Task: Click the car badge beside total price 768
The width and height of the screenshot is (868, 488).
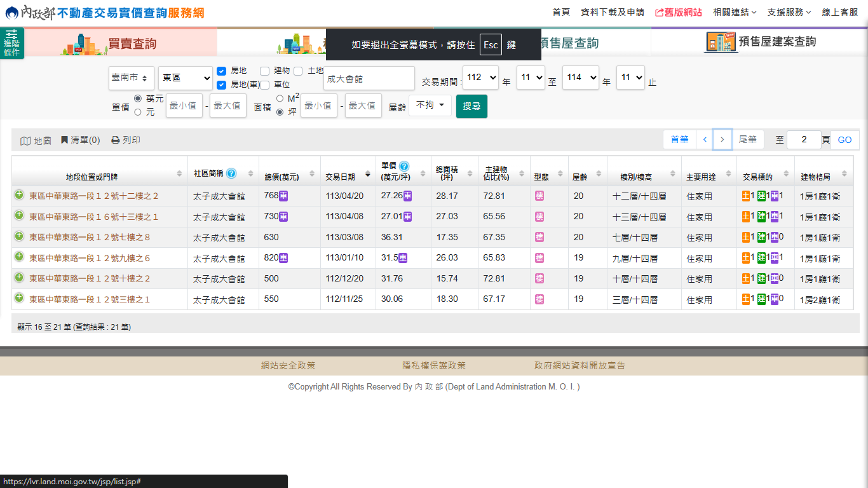Action: pos(283,196)
